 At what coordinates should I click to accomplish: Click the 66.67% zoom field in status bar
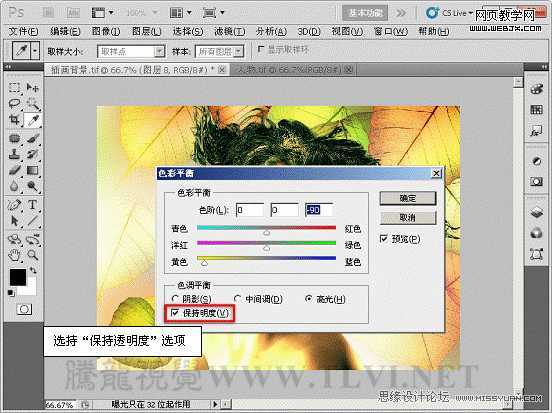tap(61, 405)
